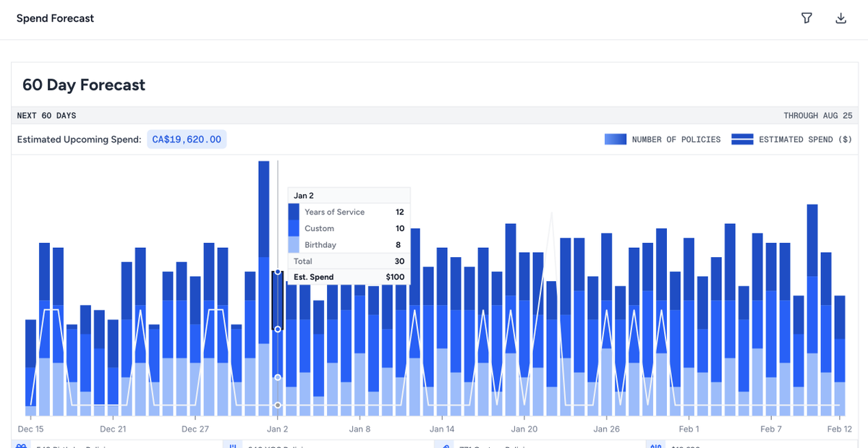The image size is (868, 448).
Task: Click the bar above the Feb 12 label
Action: click(840, 356)
